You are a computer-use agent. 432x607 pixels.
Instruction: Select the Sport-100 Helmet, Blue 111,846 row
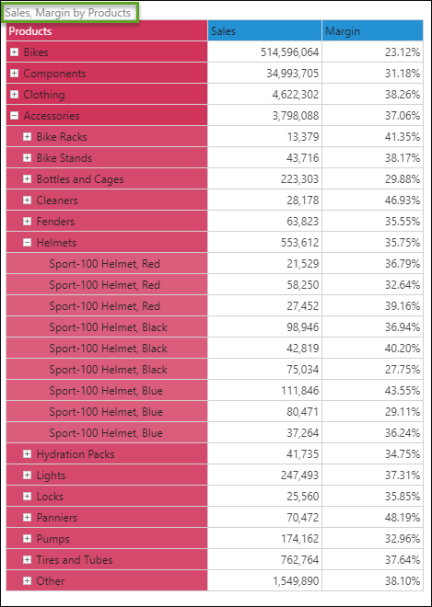(215, 391)
